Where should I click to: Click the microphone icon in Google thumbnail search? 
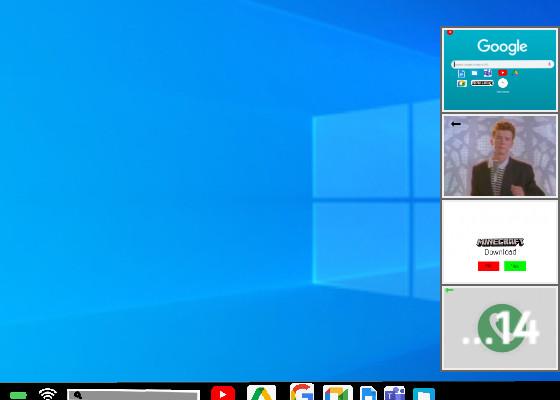click(x=549, y=64)
